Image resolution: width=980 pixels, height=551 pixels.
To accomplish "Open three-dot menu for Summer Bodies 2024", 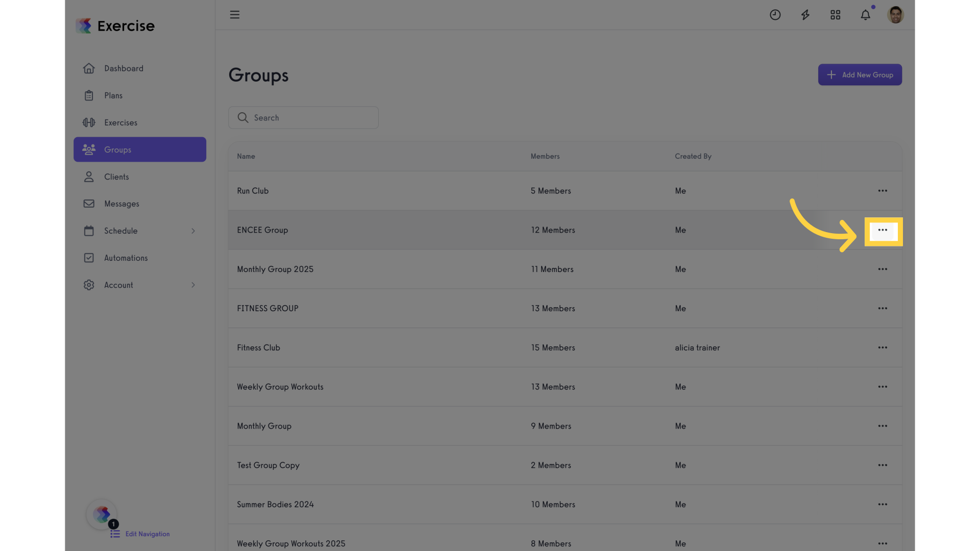I will tap(883, 505).
